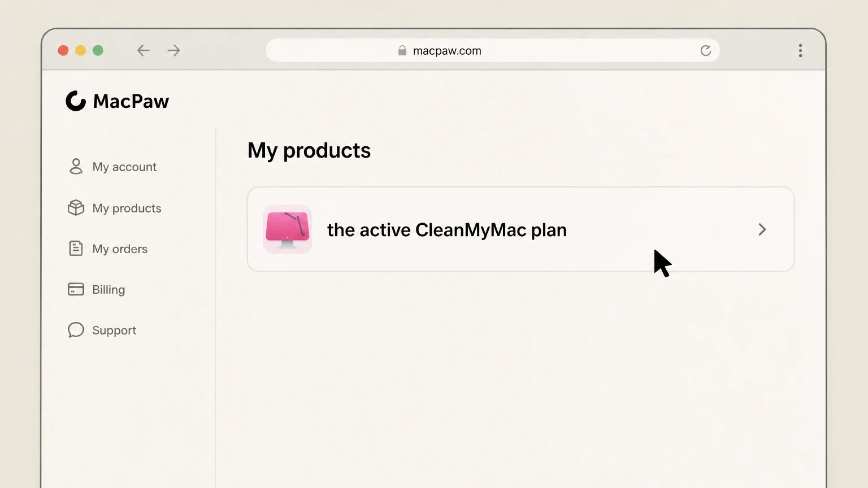The image size is (868, 488).
Task: Click the padlock icon in address bar
Action: (x=402, y=50)
